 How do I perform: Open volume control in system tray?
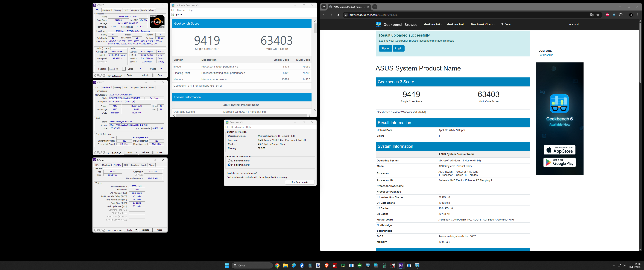point(624,265)
